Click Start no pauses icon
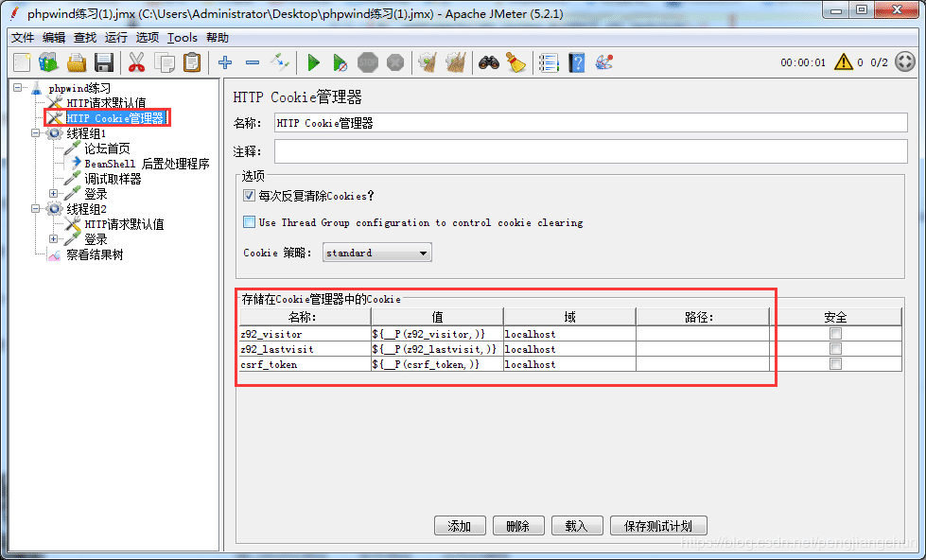This screenshot has width=926, height=560. click(341, 62)
